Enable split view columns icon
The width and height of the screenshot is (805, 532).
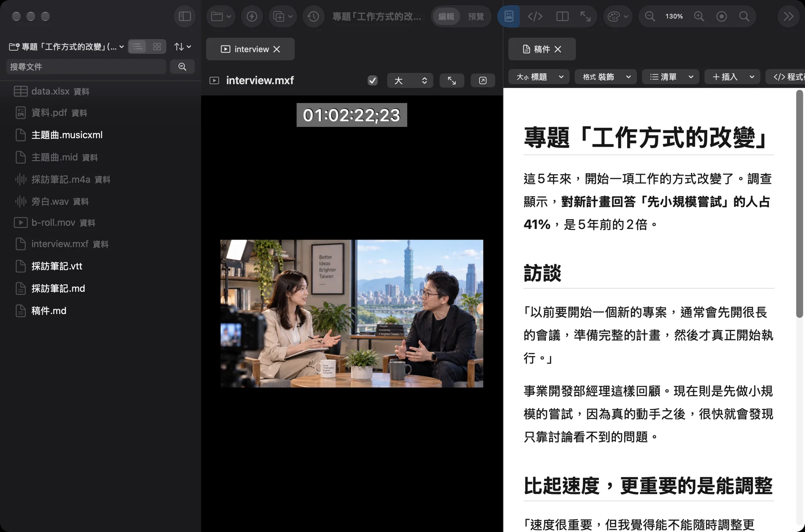click(562, 16)
